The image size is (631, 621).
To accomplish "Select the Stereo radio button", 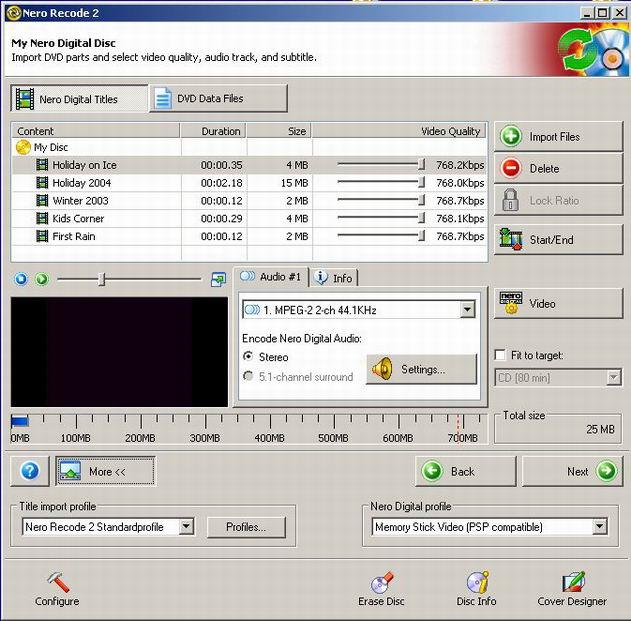I will tap(249, 357).
